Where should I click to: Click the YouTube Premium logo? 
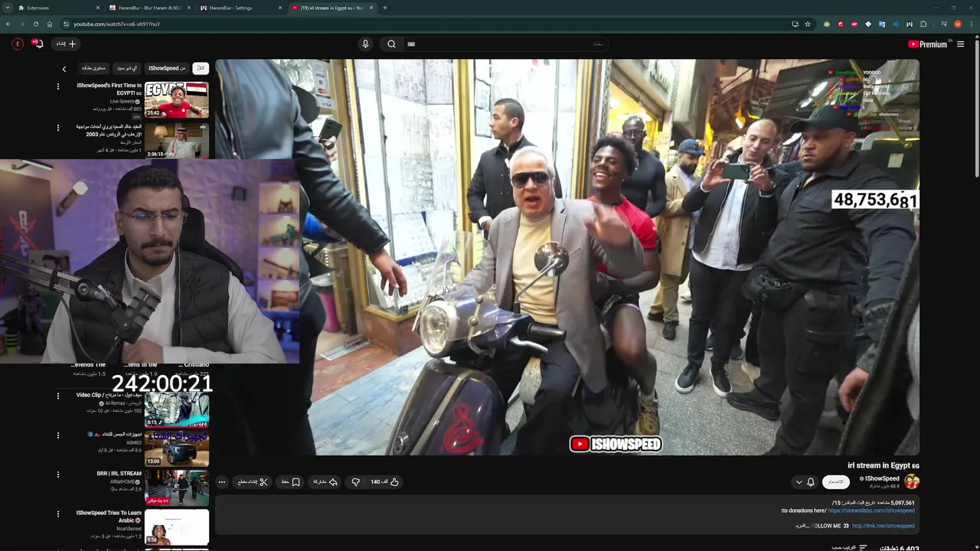tap(929, 44)
